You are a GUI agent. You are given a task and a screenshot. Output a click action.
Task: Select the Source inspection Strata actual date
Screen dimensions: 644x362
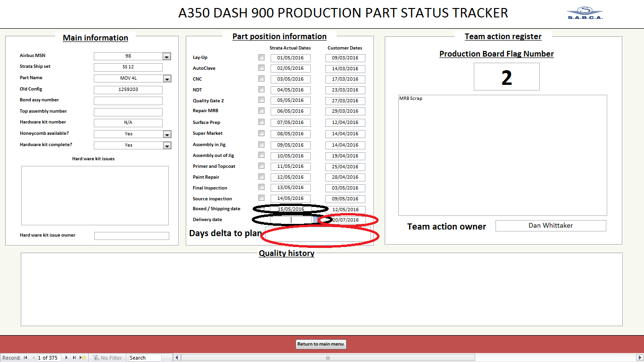pos(290,198)
